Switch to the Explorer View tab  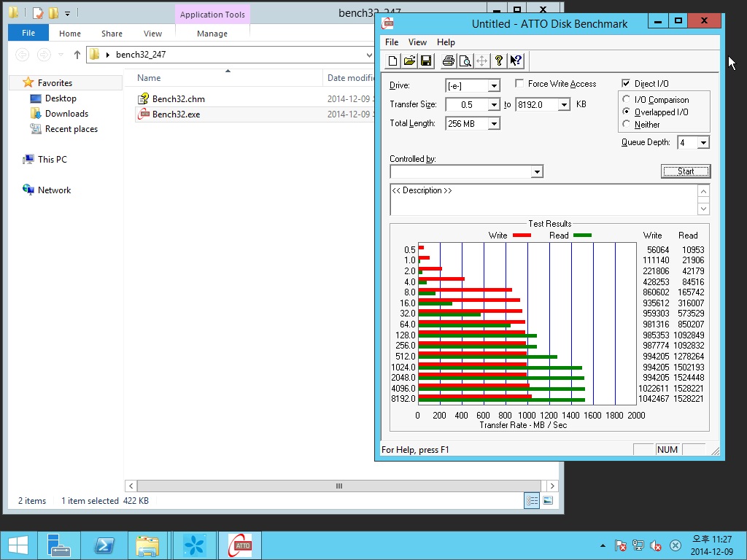click(153, 34)
